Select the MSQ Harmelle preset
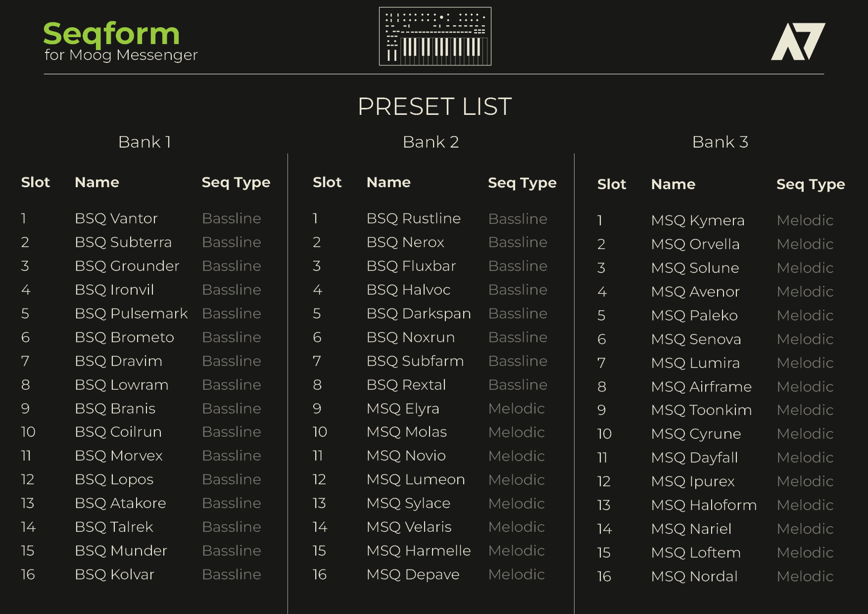The image size is (868, 614). (x=418, y=551)
